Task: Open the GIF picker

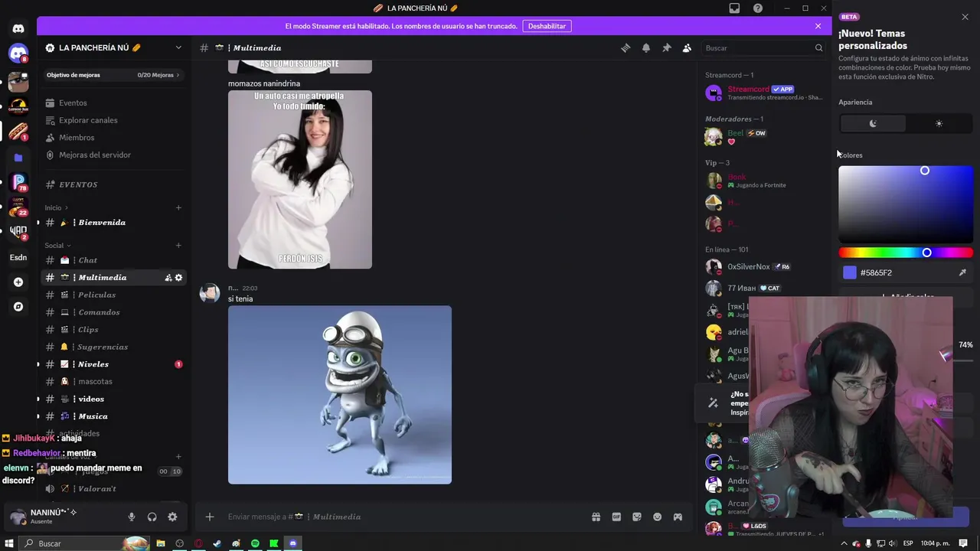Action: coord(616,517)
